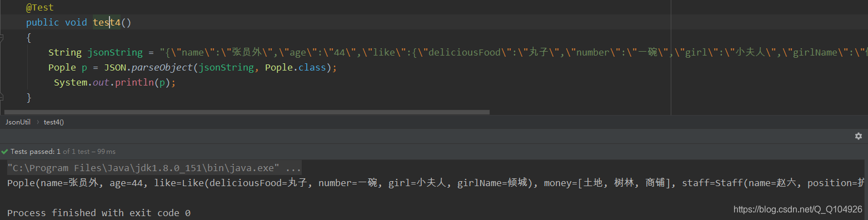Viewport: 868px width, 220px height.
Task: Click the java.exe command line in console
Action: point(154,168)
